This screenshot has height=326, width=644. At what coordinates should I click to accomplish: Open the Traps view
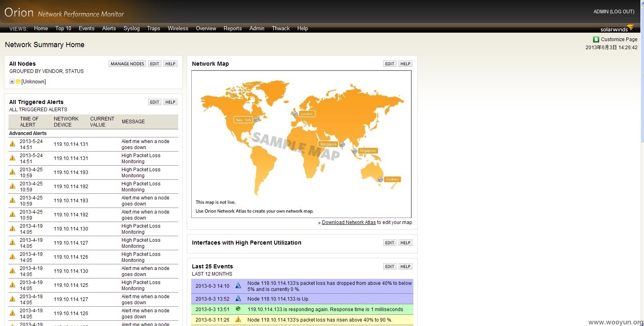tap(153, 29)
